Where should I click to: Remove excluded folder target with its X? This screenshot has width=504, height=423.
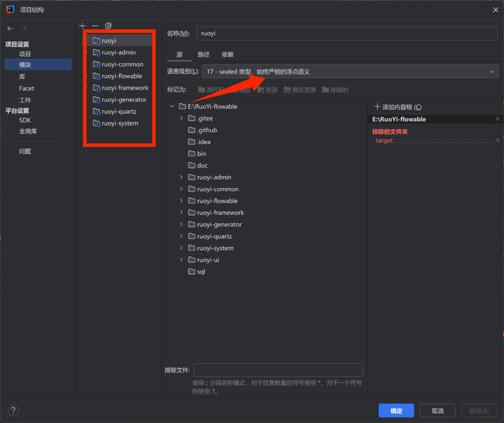498,140
